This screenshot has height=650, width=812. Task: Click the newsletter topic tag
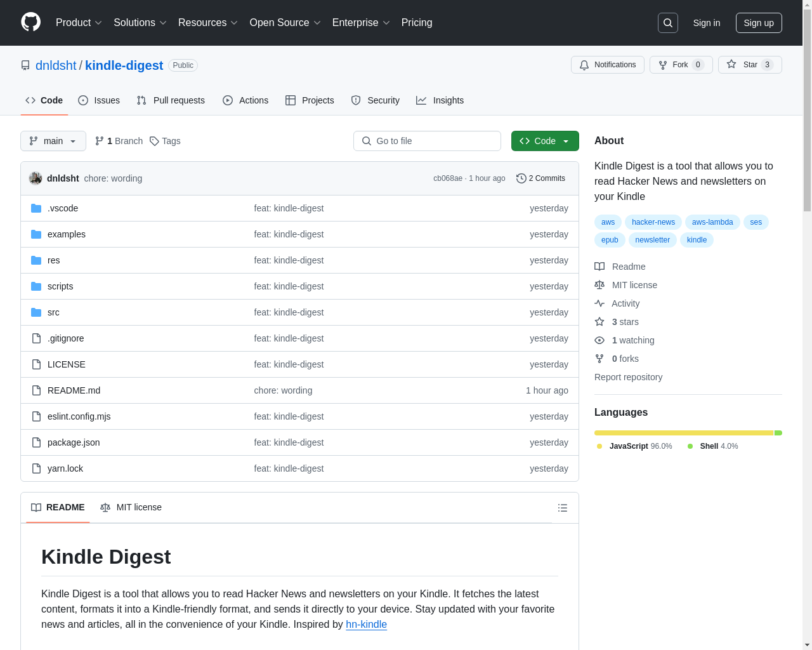(652, 240)
